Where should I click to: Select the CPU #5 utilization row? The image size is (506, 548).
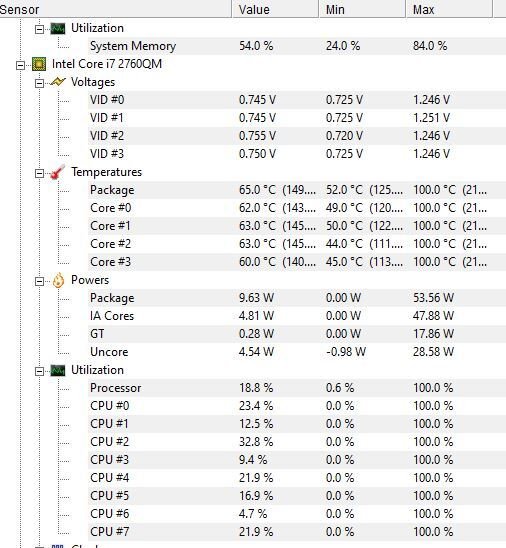[297, 496]
